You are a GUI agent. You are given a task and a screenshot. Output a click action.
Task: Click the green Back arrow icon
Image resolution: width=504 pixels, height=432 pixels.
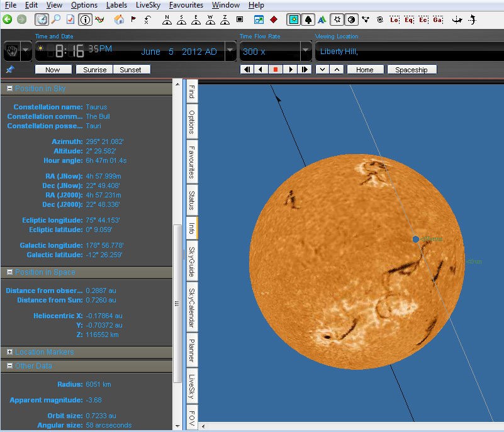coord(8,19)
